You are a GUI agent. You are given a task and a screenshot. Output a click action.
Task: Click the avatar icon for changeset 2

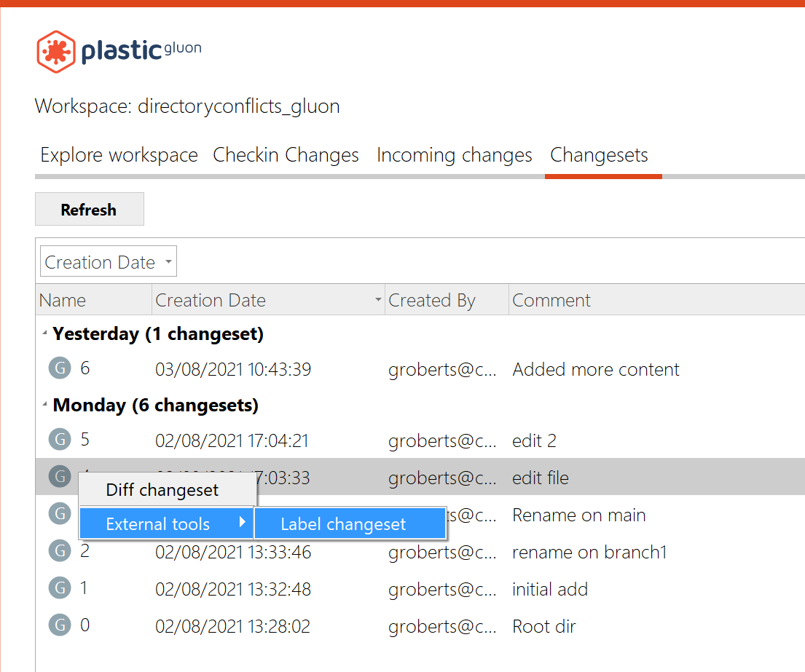tap(59, 551)
